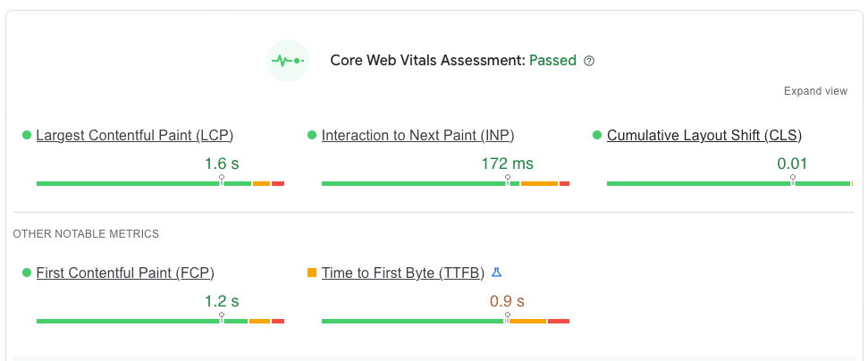Click the TTFB distribution bar marker
Viewport: 868px width, 361px height.
pos(507,316)
